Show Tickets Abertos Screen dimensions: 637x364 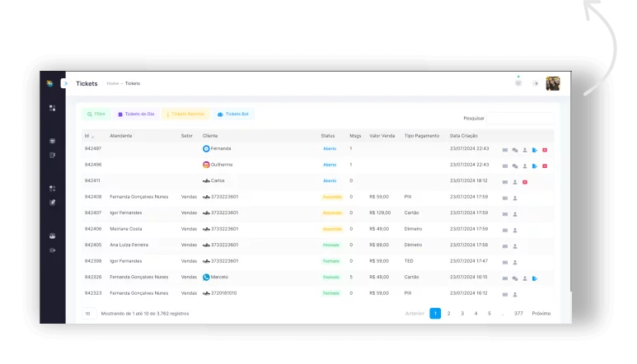185,114
